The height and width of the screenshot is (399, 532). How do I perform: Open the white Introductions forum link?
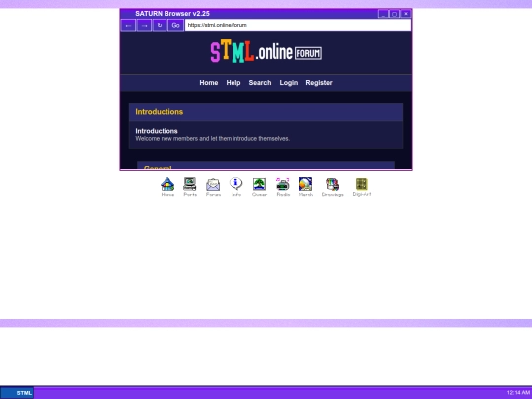pos(157,131)
